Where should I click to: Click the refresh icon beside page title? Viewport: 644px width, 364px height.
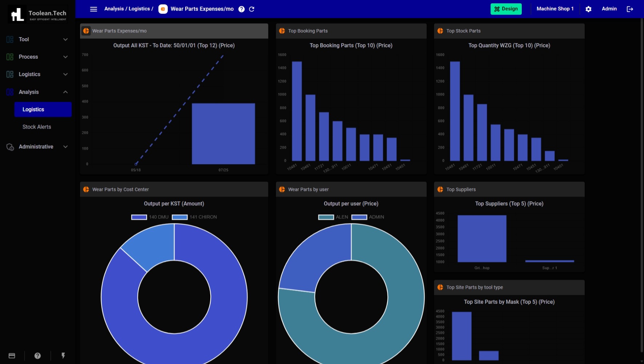[252, 9]
